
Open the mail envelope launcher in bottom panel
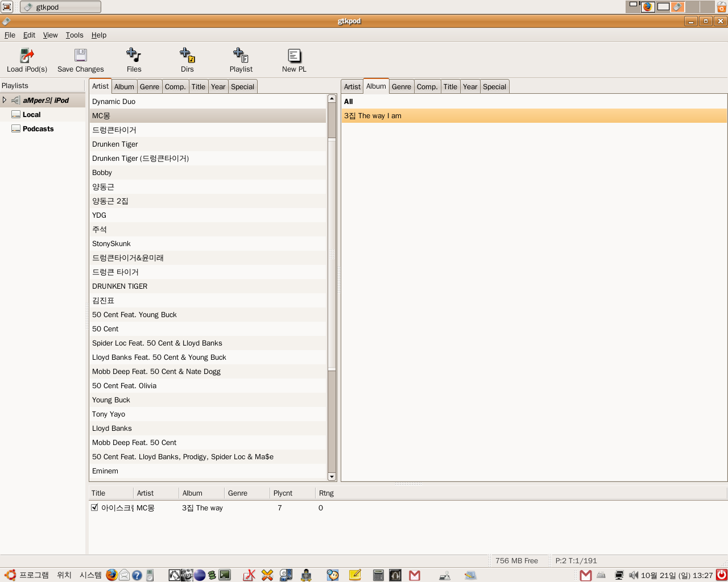tap(125, 575)
